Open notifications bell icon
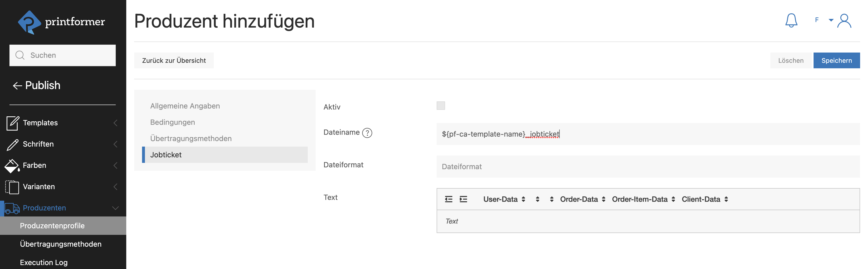 click(x=791, y=20)
